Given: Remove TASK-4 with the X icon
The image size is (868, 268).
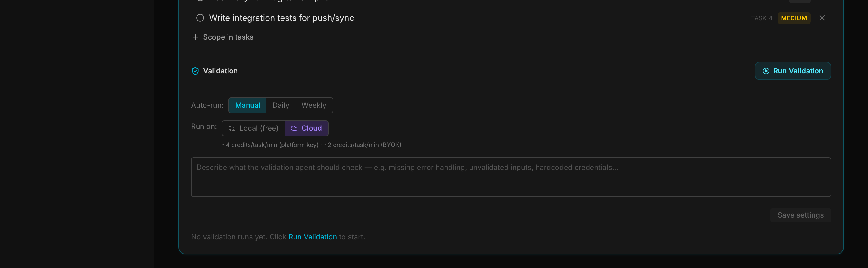Looking at the screenshot, I should click(x=822, y=18).
